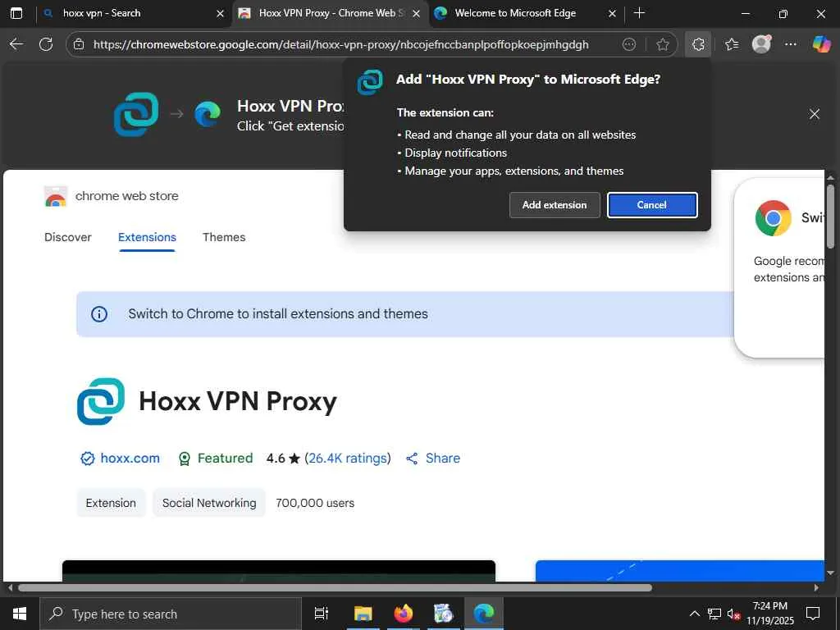Screen dimensions: 840x630
Task: Open the Favorites list icon
Action: tap(732, 44)
